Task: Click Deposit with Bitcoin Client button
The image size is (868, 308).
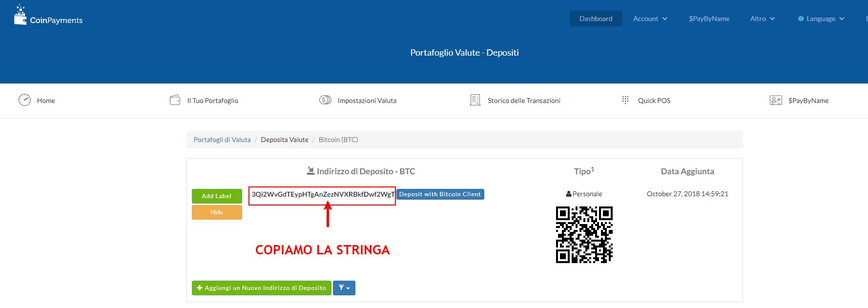Action: (440, 194)
